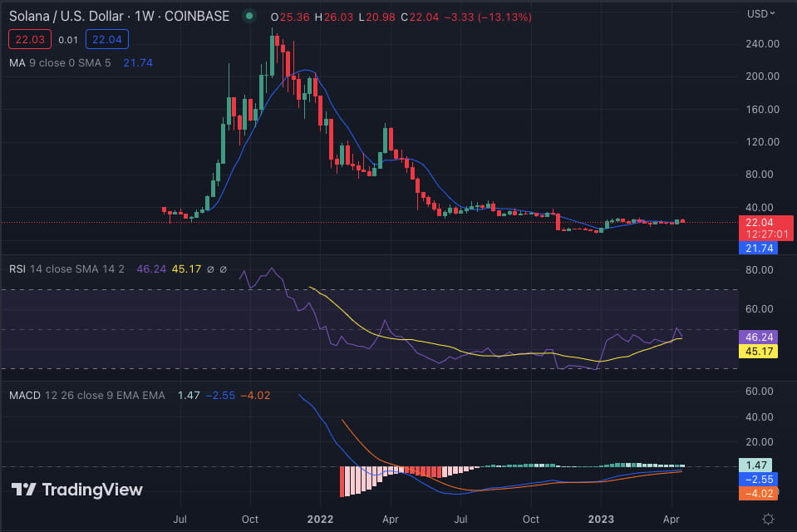This screenshot has height=532, width=797.
Task: Click MACD histogram value 1.47 in legend
Action: pyautogui.click(x=188, y=395)
